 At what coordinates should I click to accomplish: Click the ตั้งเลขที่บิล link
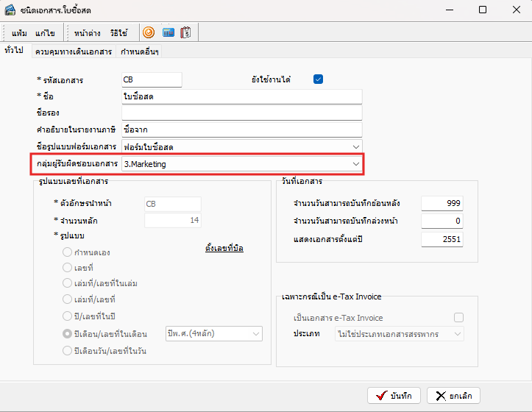[x=224, y=249]
